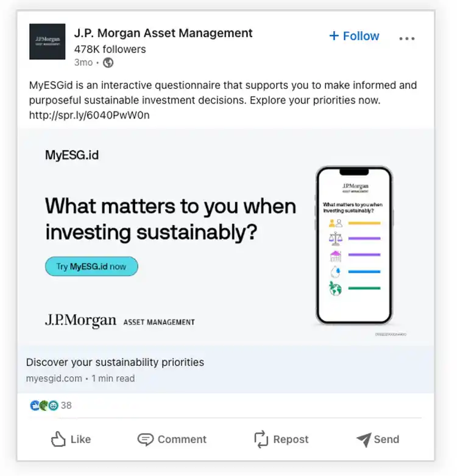This screenshot has height=476, width=457.
Task: Click the banner headline about investing sustainably
Action: pos(170,219)
